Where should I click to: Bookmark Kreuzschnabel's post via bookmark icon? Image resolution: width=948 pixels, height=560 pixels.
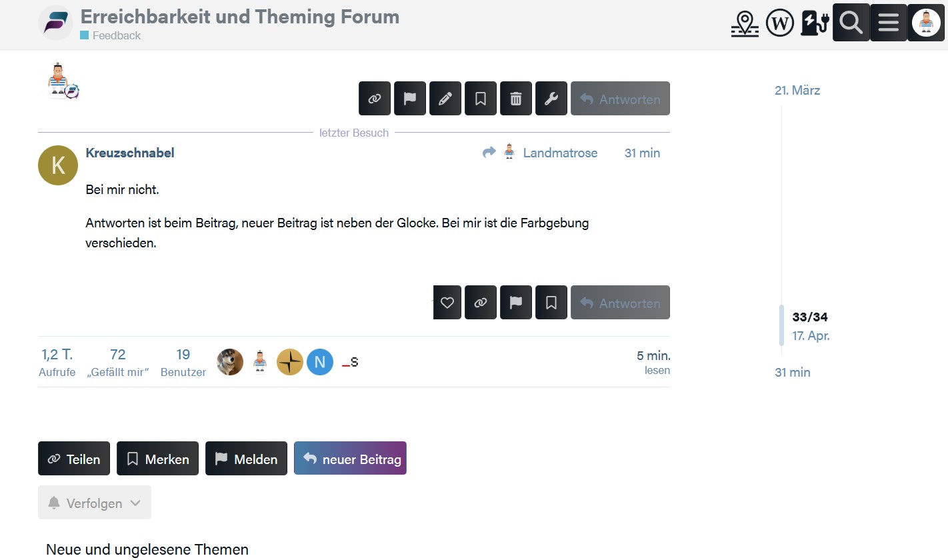coord(551,303)
